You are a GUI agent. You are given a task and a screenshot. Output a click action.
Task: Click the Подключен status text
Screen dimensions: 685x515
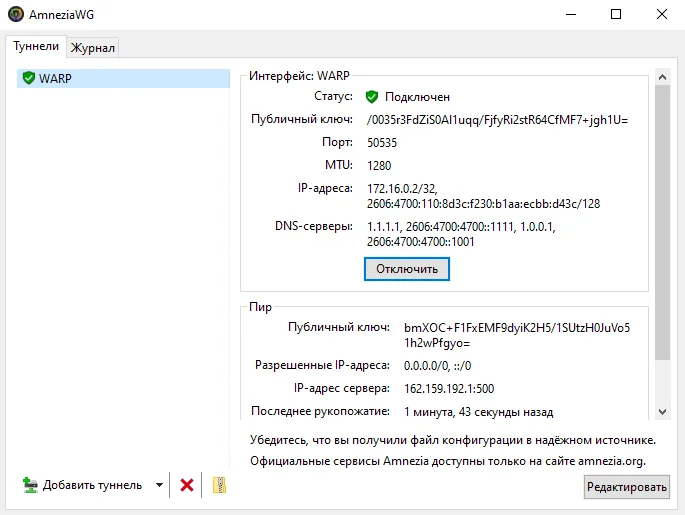tap(417, 97)
